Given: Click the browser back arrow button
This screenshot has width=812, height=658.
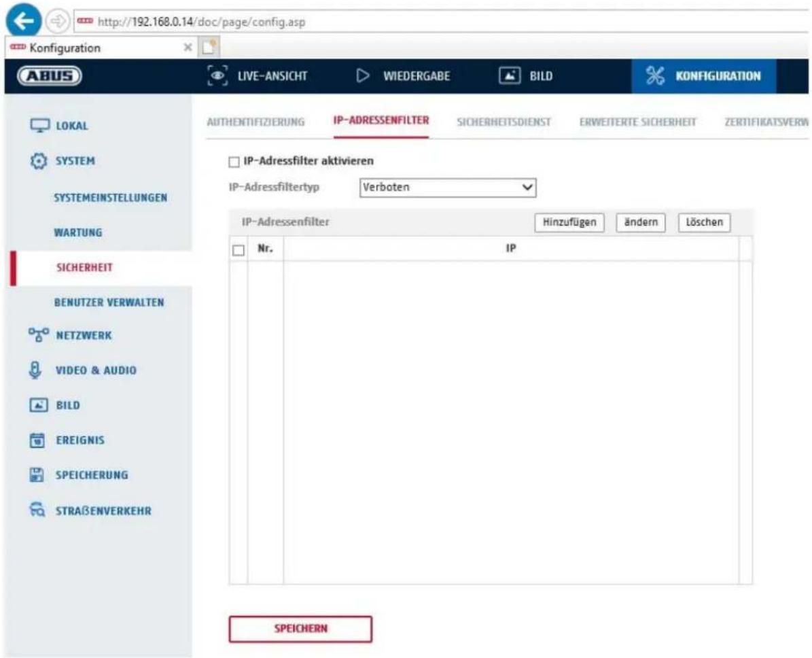Looking at the screenshot, I should (23, 21).
